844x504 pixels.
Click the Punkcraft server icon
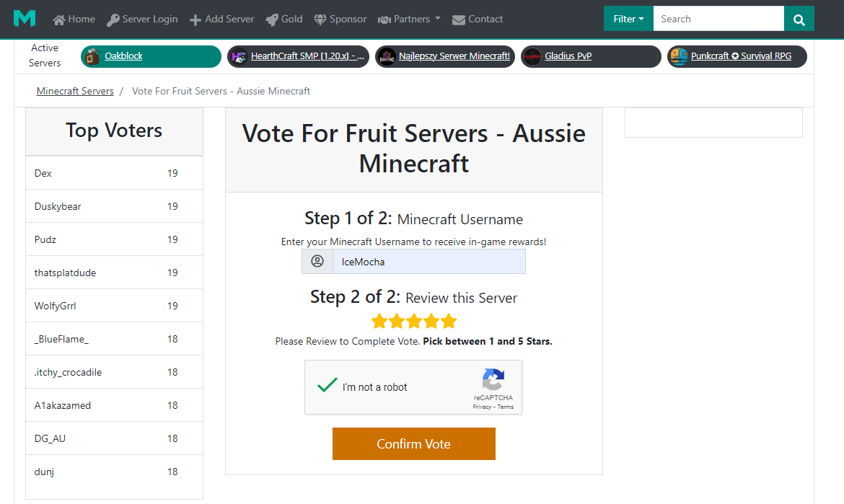679,56
